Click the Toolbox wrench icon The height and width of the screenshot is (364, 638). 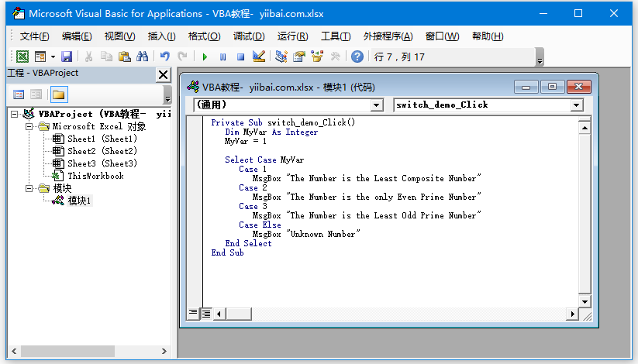tap(335, 57)
